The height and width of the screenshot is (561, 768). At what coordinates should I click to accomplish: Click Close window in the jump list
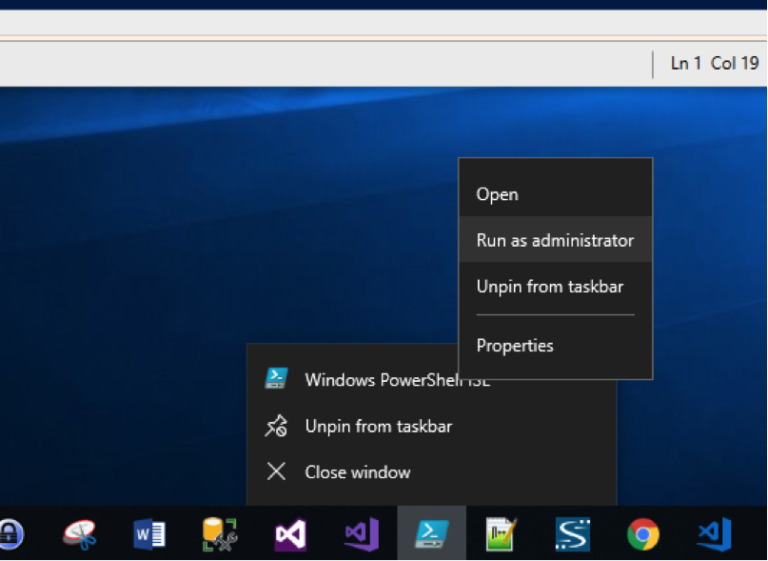(357, 472)
